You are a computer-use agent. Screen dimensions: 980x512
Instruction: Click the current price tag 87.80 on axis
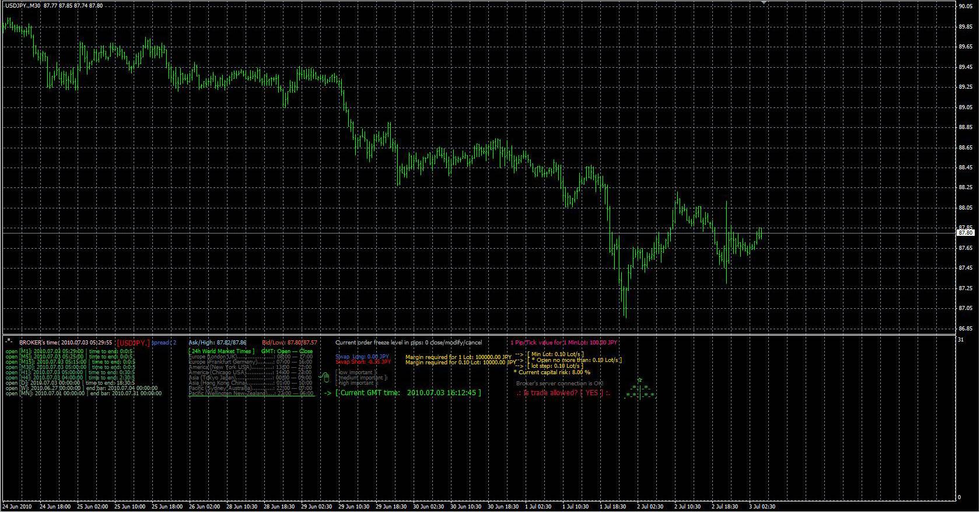click(x=966, y=233)
